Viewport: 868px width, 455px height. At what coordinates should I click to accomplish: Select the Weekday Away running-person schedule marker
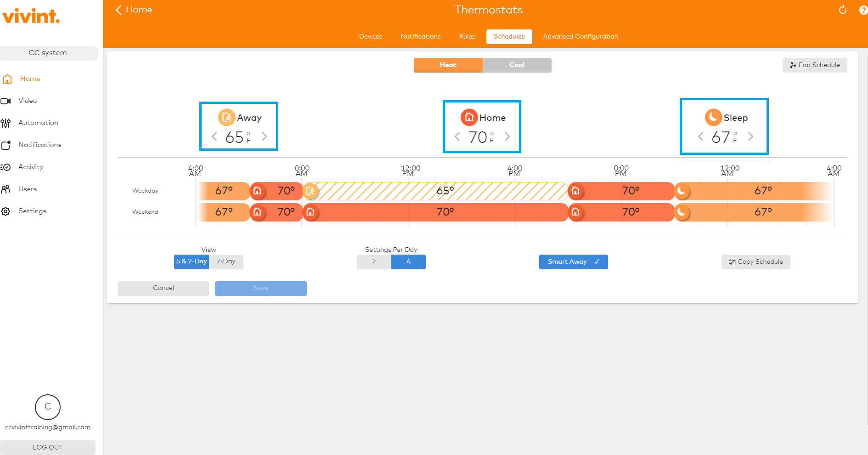(x=311, y=191)
